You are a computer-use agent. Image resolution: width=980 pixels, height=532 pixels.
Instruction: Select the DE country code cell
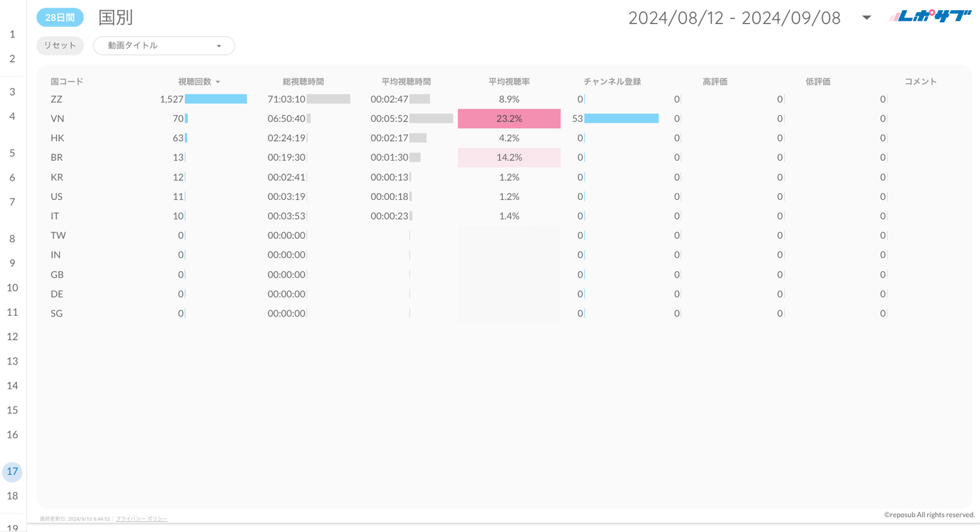coord(57,293)
